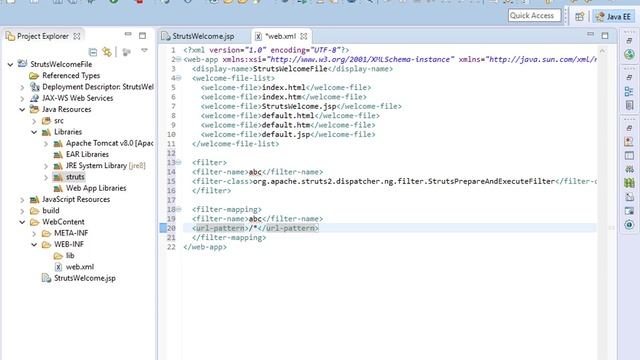This screenshot has width=640, height=360.
Task: Click the JAX-WS Web Services icon
Action: (x=35, y=98)
